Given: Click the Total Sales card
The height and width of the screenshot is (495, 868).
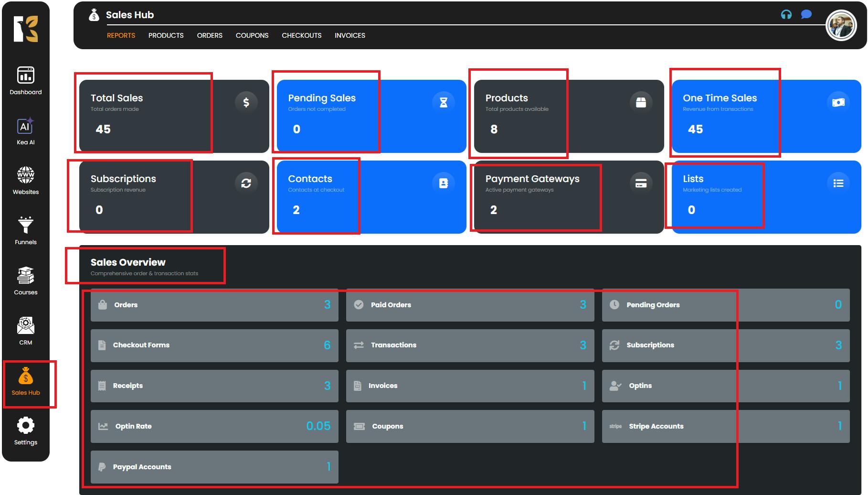Looking at the screenshot, I should 174,116.
